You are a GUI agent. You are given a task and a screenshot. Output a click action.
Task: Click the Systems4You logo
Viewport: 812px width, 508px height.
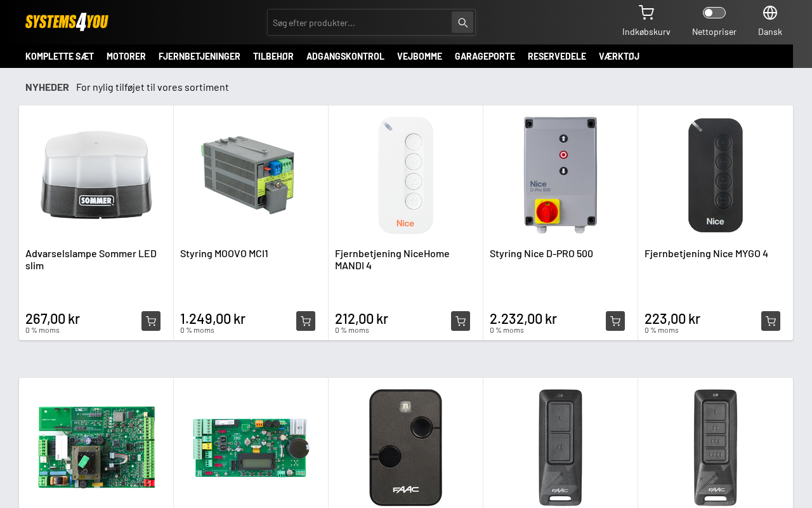point(67,22)
